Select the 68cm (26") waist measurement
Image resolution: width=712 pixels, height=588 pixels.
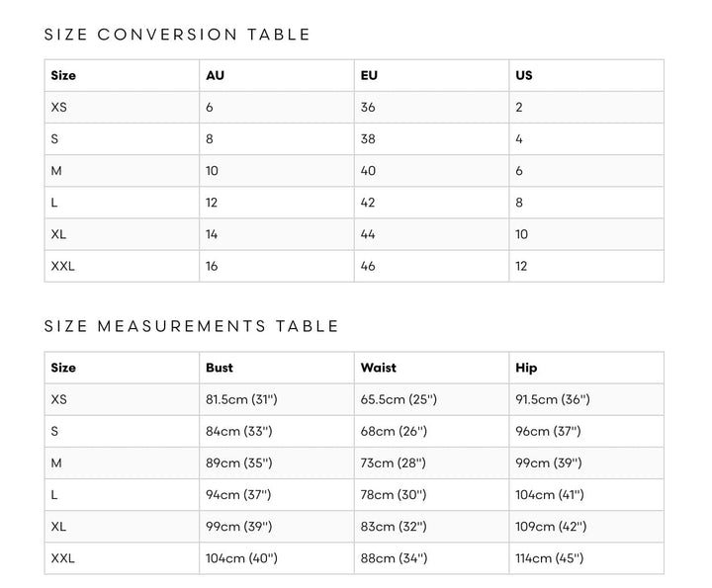[x=394, y=431]
